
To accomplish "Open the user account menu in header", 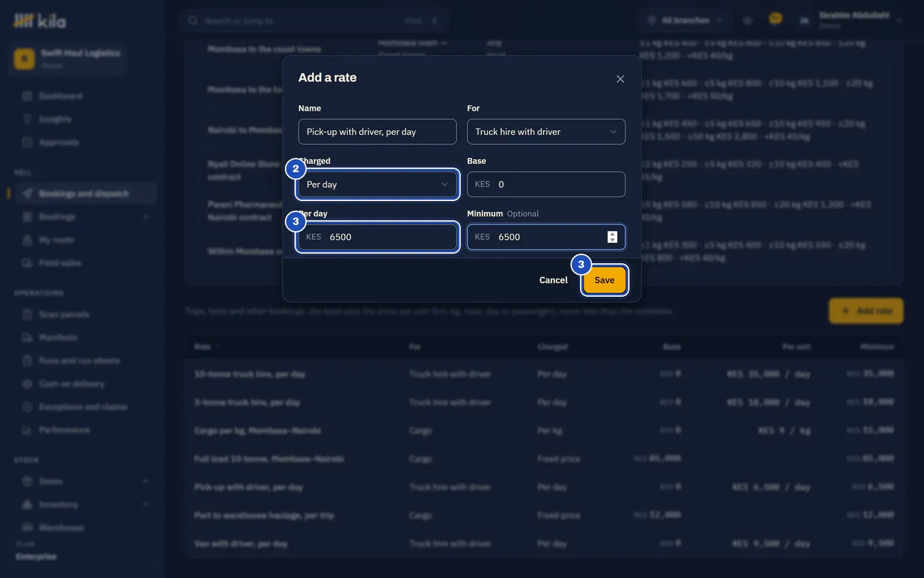I will [x=850, y=21].
